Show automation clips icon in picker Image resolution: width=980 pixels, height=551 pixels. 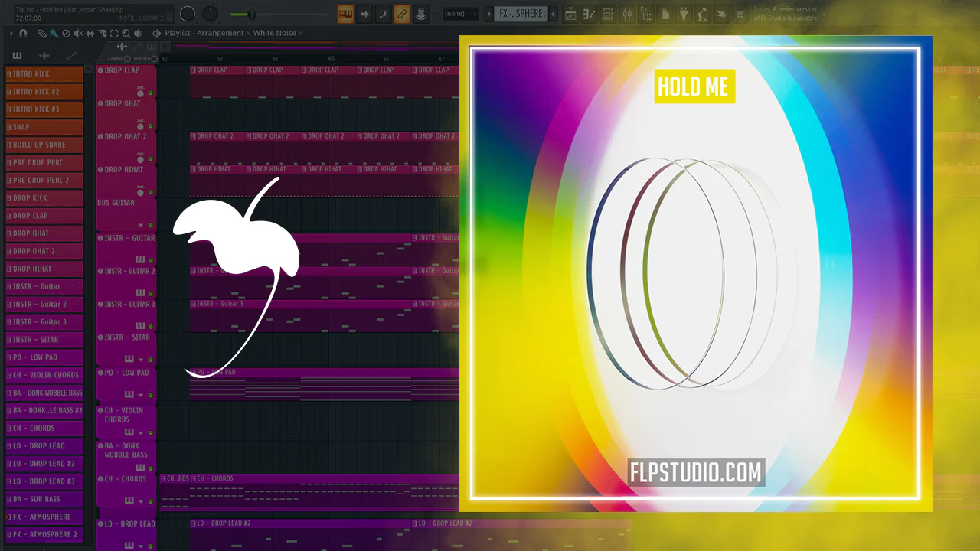click(72, 55)
